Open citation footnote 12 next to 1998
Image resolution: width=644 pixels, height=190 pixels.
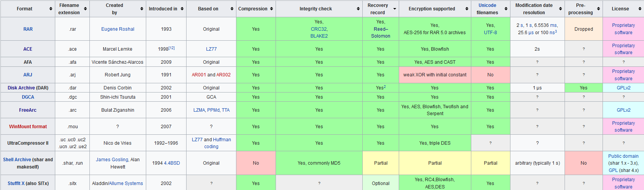click(172, 48)
